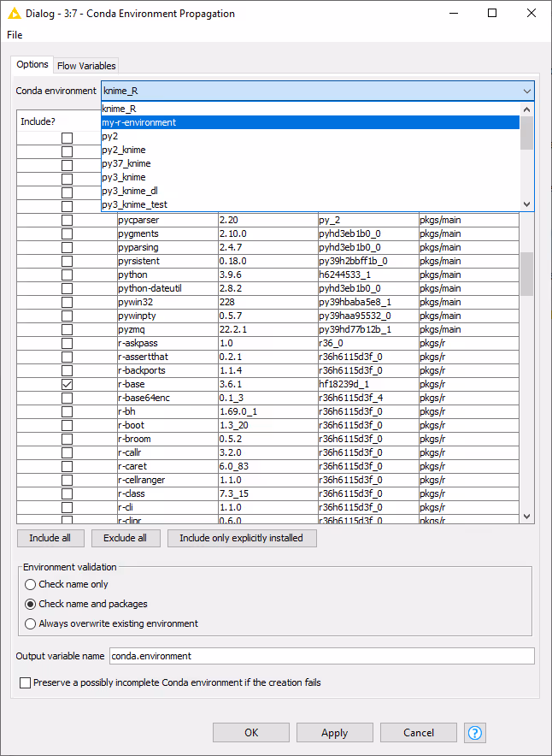The width and height of the screenshot is (552, 756).
Task: Click the Include all button
Action: click(x=50, y=539)
